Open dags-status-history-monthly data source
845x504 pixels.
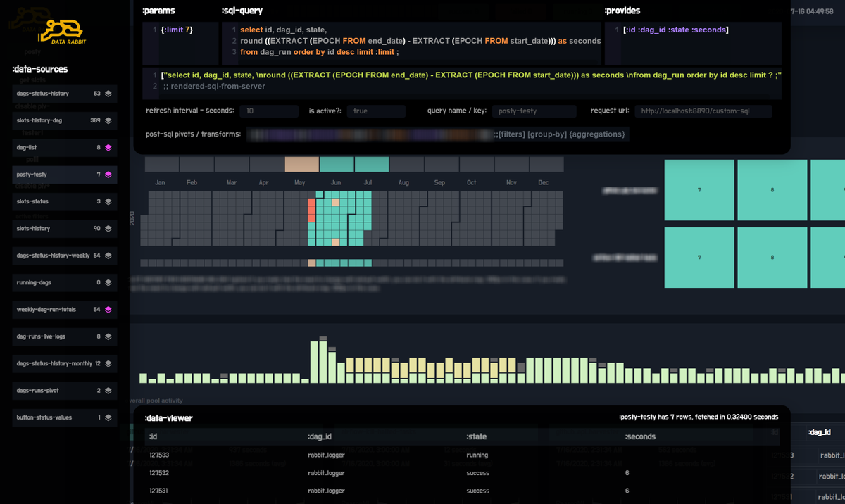(64, 363)
